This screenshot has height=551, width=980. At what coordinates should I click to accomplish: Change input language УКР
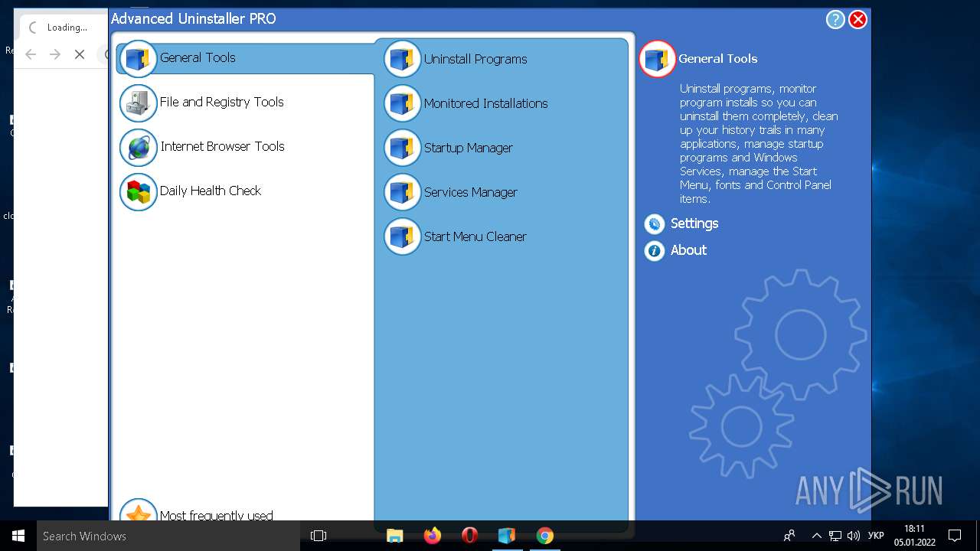[877, 536]
